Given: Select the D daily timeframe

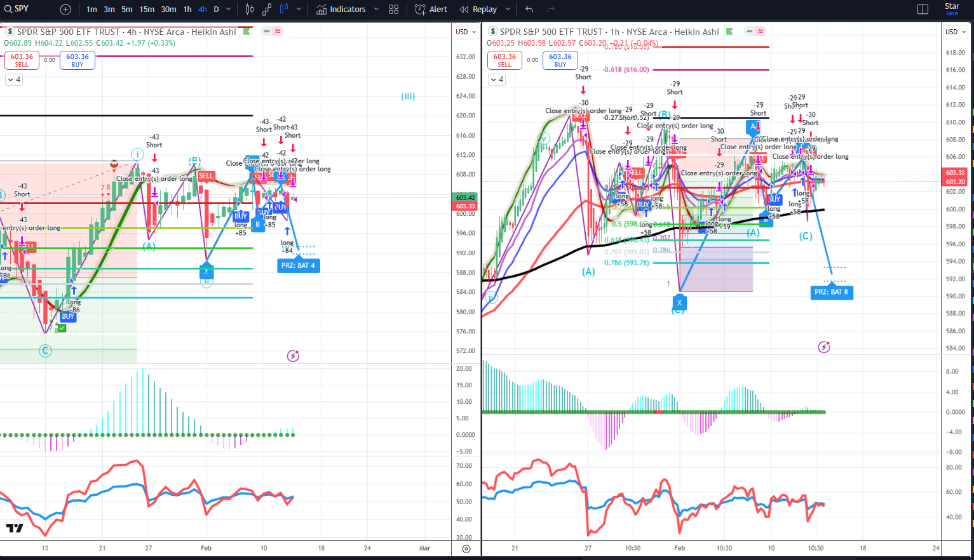Looking at the screenshot, I should 216,10.
